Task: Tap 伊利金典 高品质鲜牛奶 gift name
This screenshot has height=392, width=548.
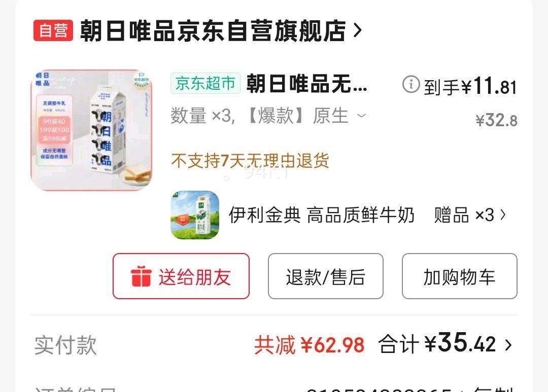Action: click(x=322, y=215)
